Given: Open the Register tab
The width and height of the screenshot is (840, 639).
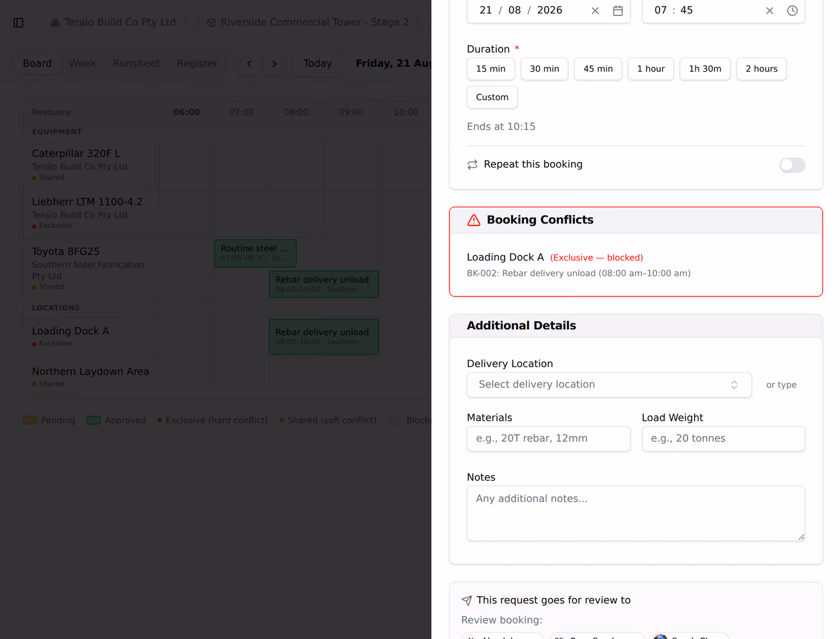Looking at the screenshot, I should tap(197, 63).
